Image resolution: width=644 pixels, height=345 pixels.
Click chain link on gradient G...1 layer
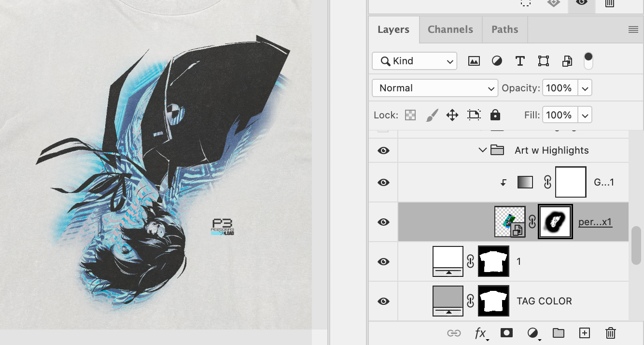[547, 182]
